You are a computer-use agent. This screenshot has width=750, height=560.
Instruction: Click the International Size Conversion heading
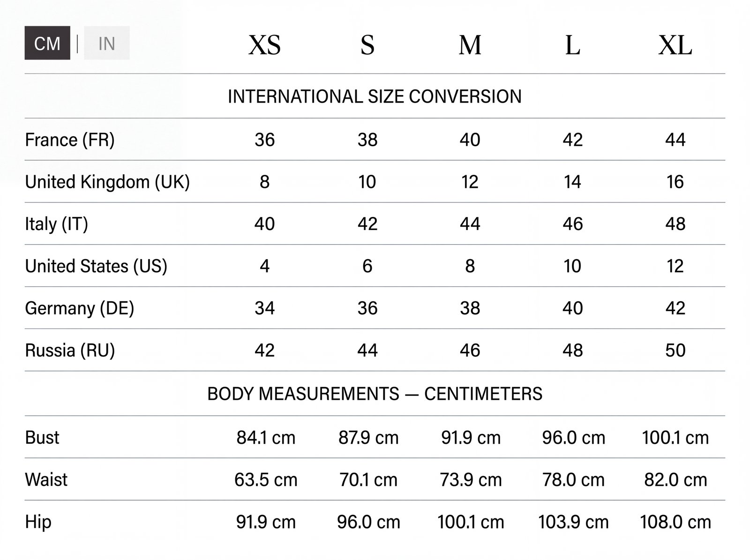pos(375,97)
